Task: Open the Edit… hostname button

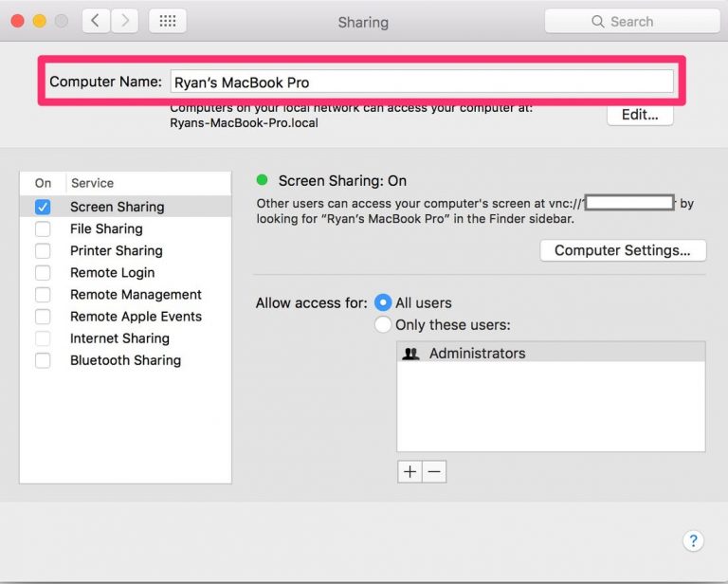Action: 640,115
